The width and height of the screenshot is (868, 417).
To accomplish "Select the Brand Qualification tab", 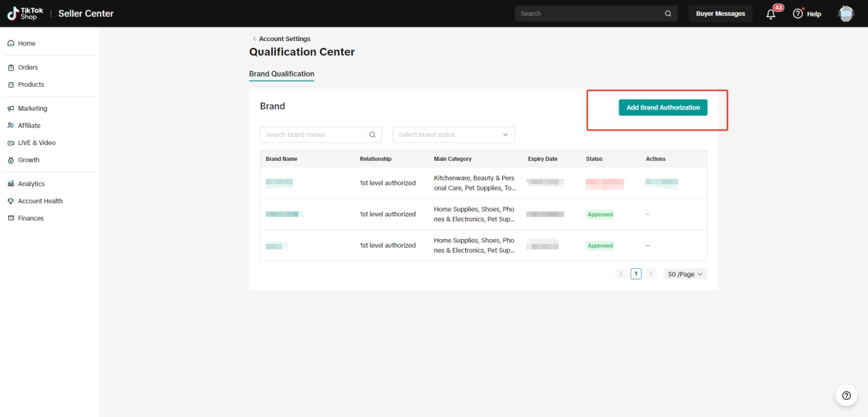I will click(282, 74).
